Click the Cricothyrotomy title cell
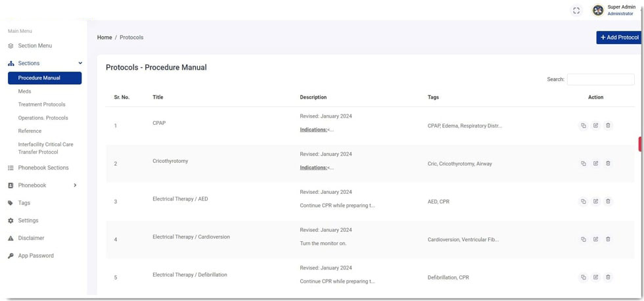The height and width of the screenshot is (301, 644). tap(170, 161)
